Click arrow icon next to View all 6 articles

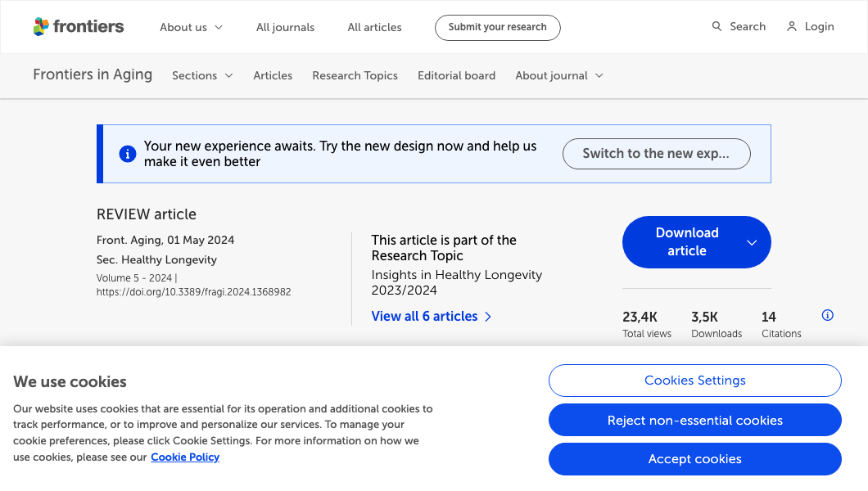488,317
